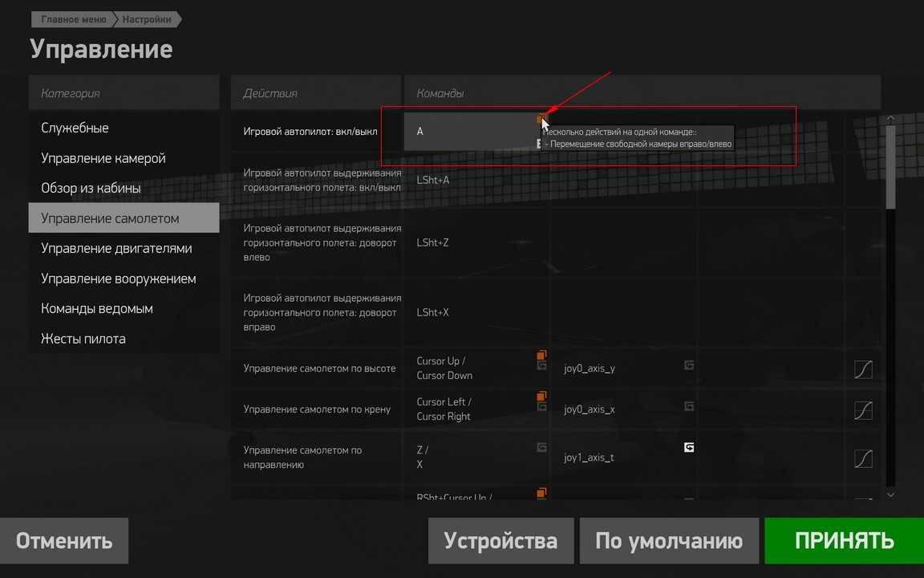Click the joy0_axis_x binding cell

pos(623,409)
